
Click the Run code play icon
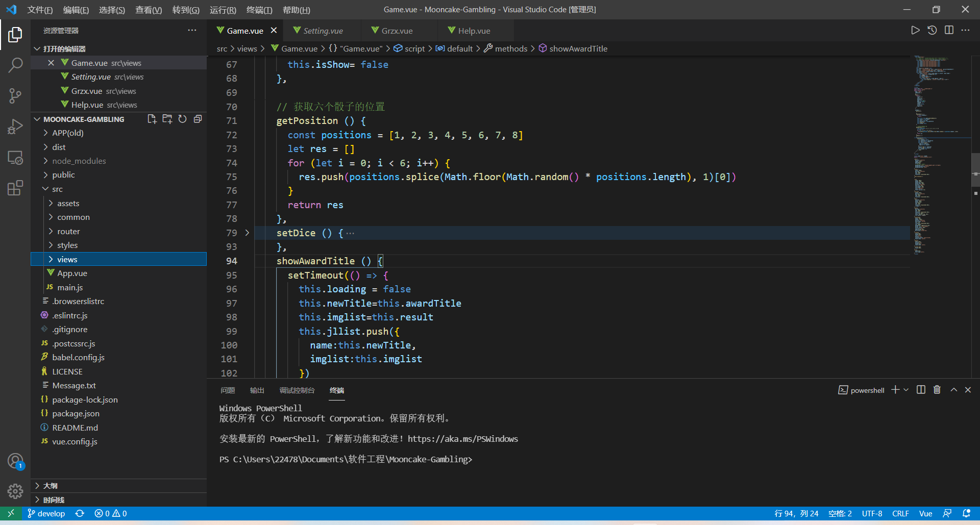coord(915,31)
